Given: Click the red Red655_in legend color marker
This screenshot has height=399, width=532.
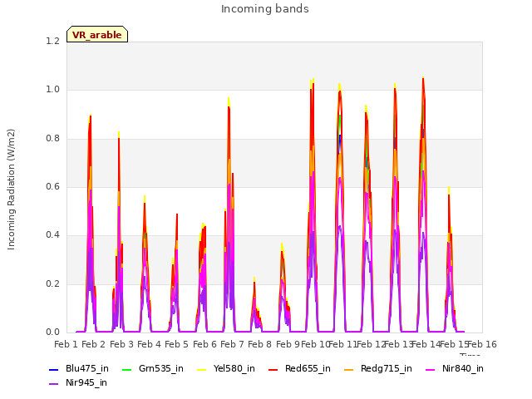Looking at the screenshot, I should click(273, 369).
